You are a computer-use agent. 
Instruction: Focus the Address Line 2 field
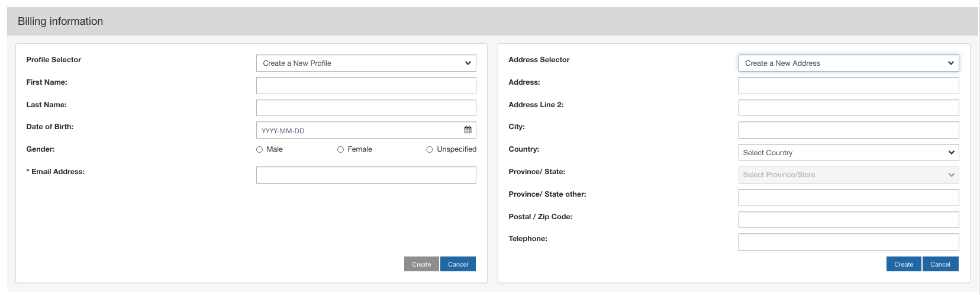click(x=848, y=108)
